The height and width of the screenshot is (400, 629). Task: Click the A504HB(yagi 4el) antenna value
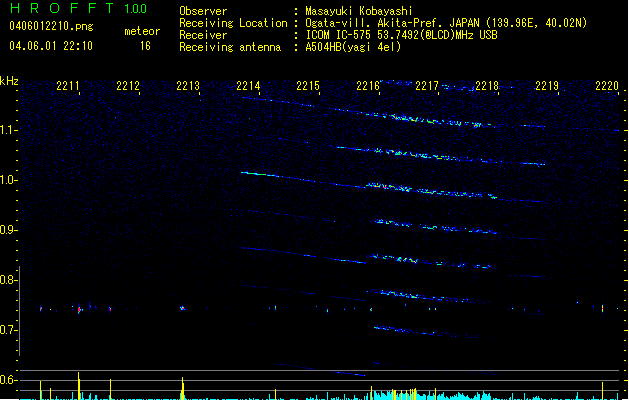[x=353, y=47]
